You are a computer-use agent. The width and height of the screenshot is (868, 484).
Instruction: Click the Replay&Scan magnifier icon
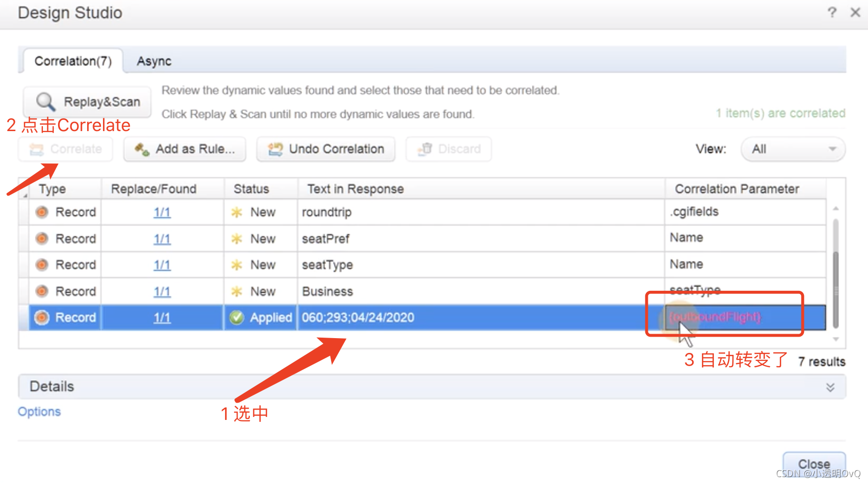click(x=46, y=102)
